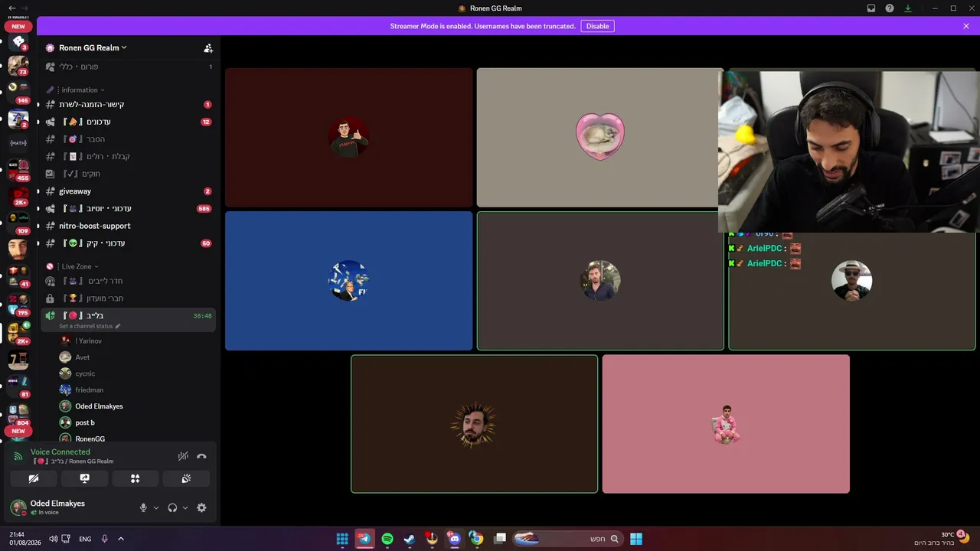Open the קישור-הזמנה-לשרת channel
The width and height of the screenshot is (980, 551).
128,105
